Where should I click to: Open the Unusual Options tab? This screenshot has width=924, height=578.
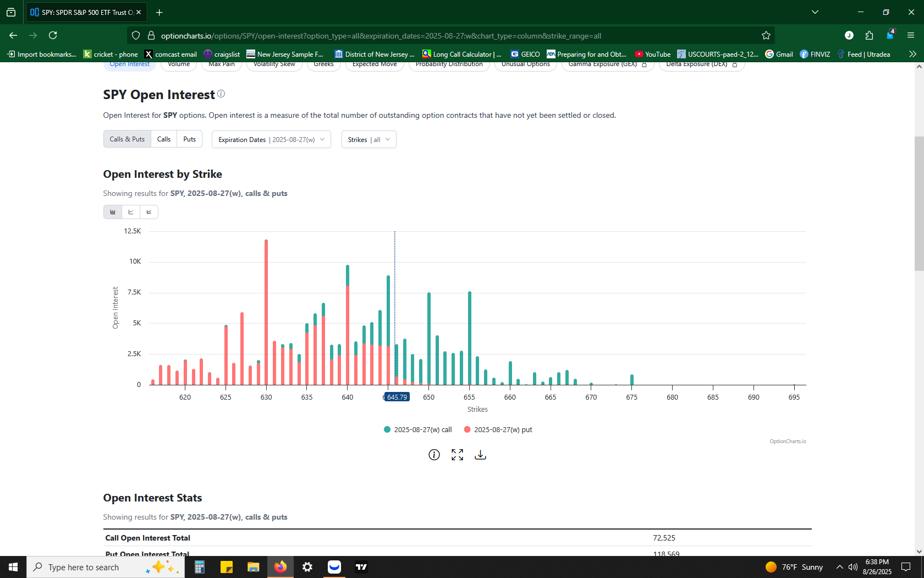point(526,64)
